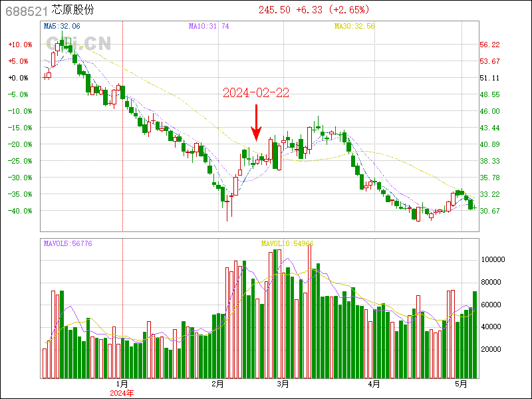The width and height of the screenshot is (532, 399).
Task: Click the 1月 label on the time axis
Action: click(x=122, y=384)
